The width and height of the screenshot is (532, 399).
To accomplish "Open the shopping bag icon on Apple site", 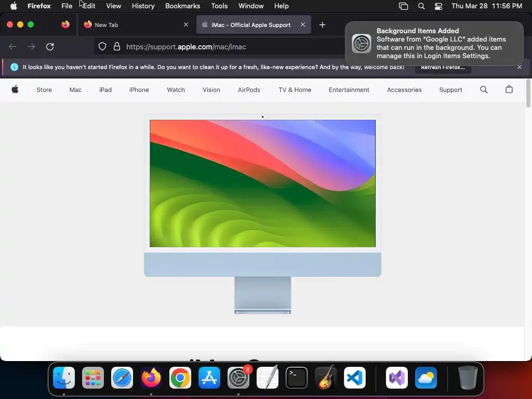I will click(x=509, y=89).
